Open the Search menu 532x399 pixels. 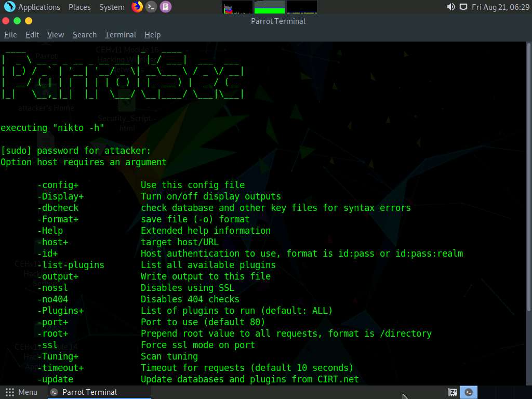pyautogui.click(x=85, y=35)
